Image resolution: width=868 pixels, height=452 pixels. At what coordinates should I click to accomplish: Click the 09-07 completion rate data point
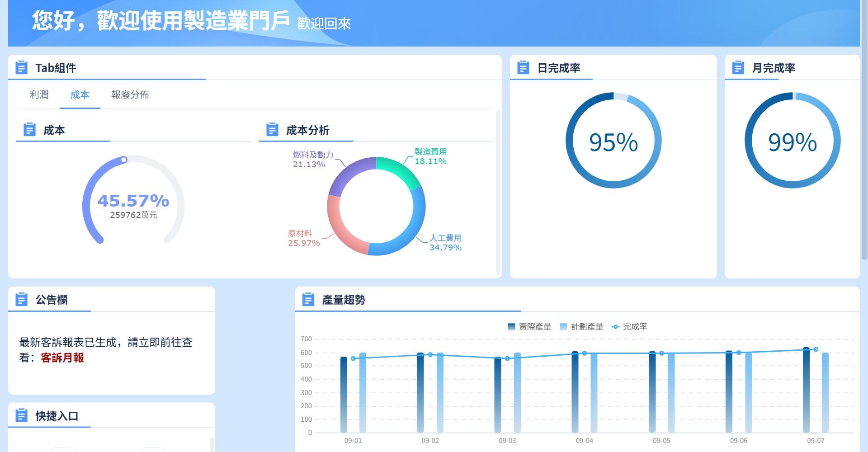tap(816, 349)
